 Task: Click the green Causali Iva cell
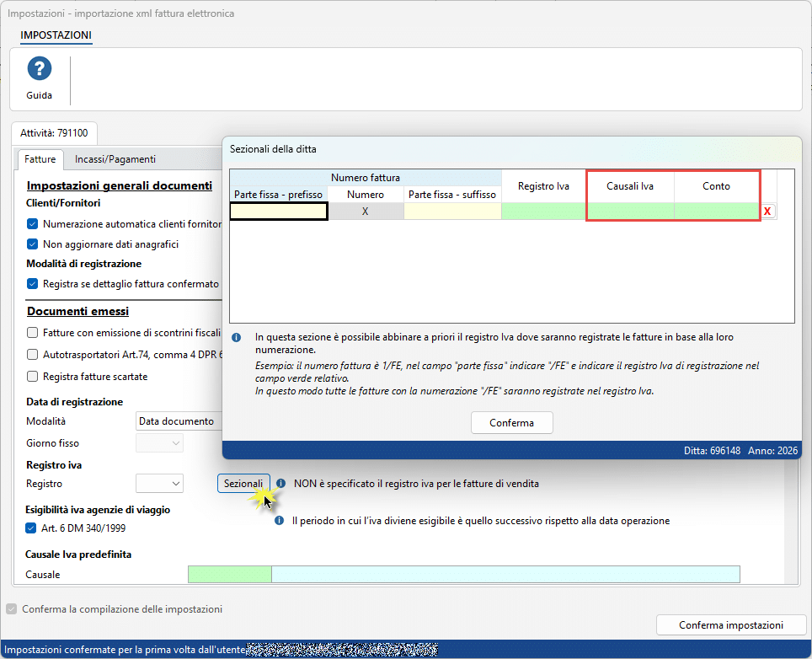point(630,212)
